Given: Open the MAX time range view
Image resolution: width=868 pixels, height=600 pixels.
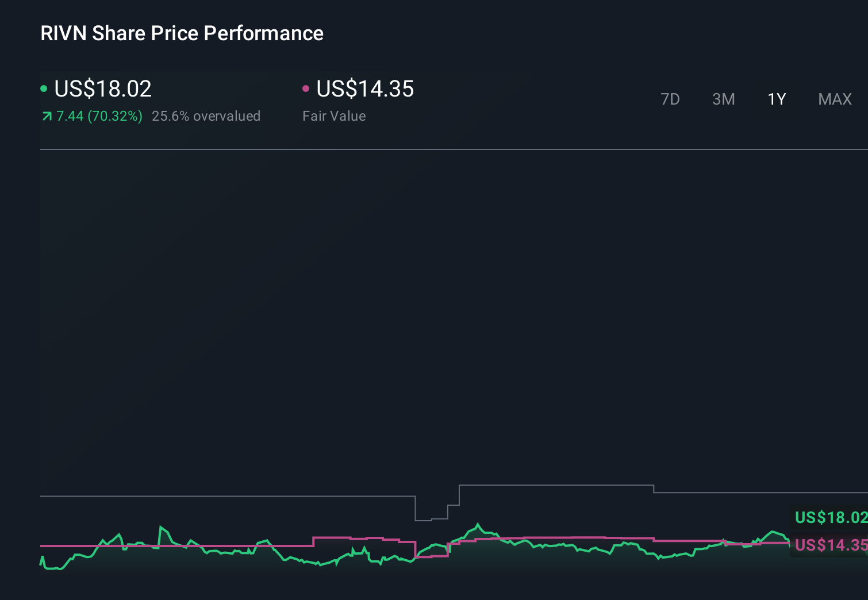Looking at the screenshot, I should coord(834,99).
